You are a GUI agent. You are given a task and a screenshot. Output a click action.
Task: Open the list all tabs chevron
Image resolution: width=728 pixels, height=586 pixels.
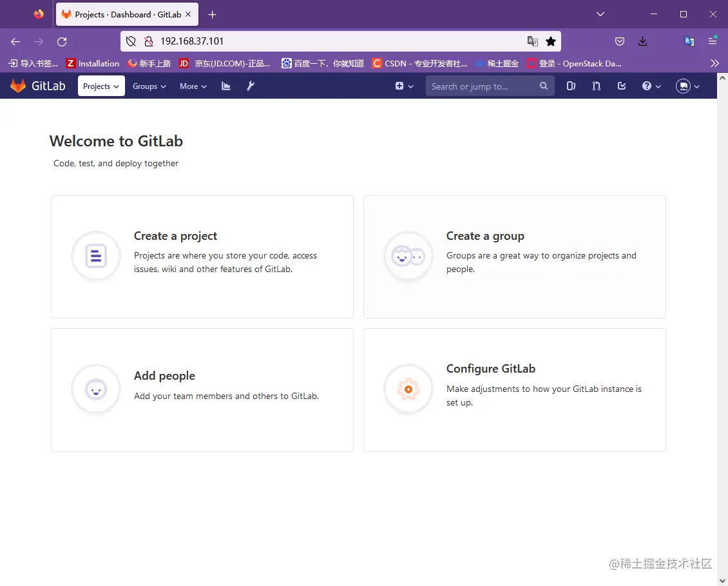(x=600, y=14)
